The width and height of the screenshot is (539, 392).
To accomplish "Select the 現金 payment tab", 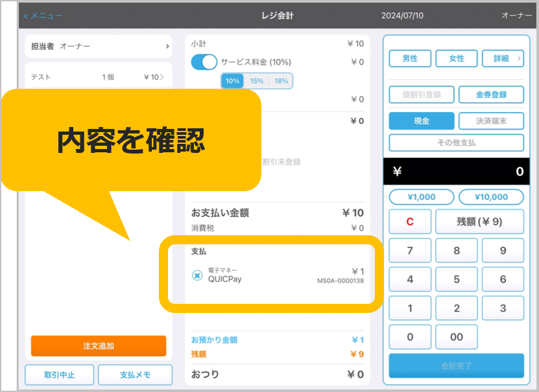I will (422, 121).
